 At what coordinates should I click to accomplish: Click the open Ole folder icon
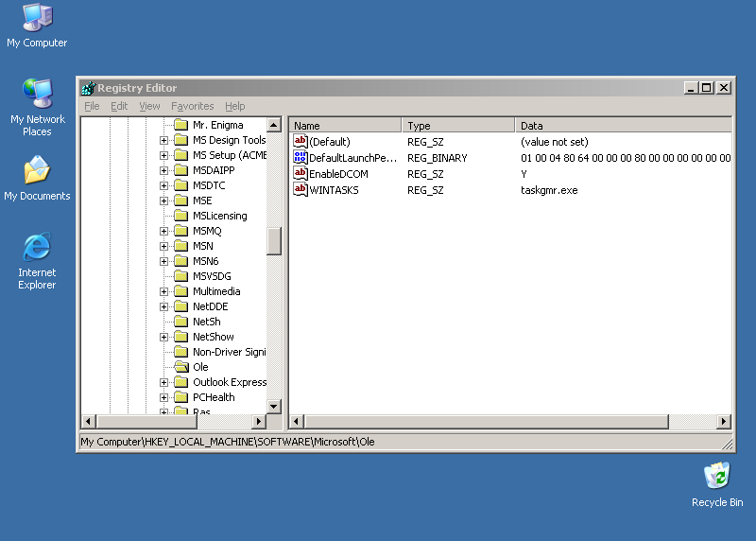pyautogui.click(x=181, y=367)
